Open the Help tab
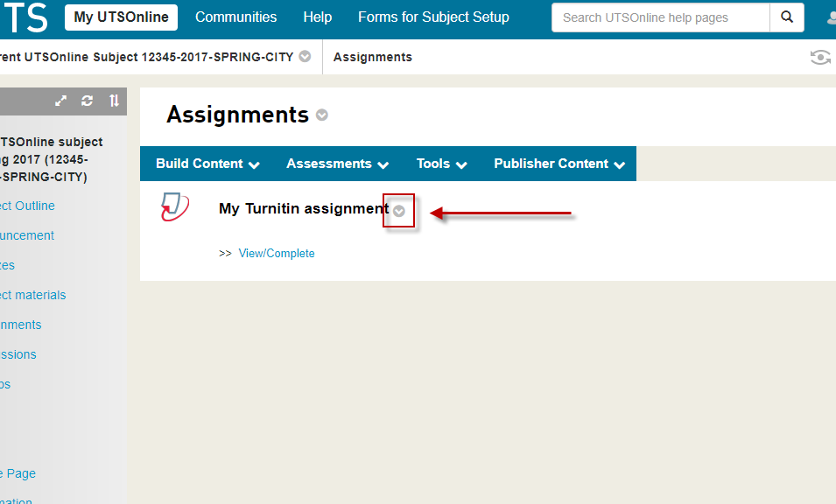This screenshot has height=504, width=836. point(317,17)
